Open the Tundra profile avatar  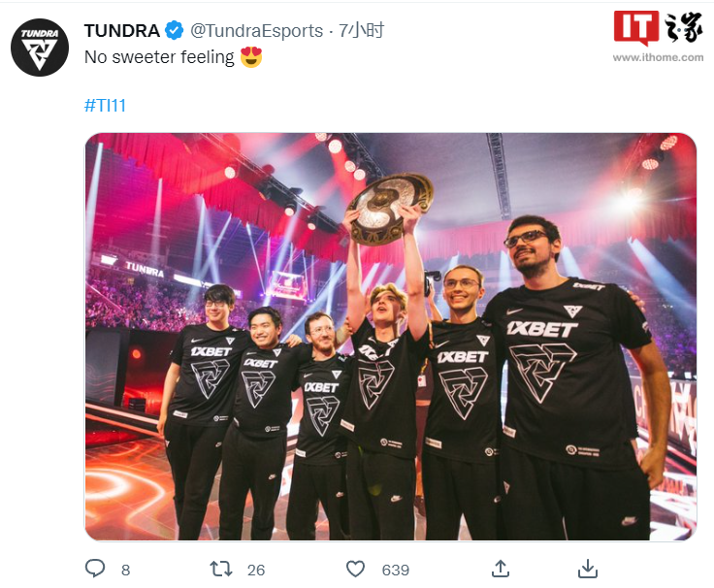(40, 48)
